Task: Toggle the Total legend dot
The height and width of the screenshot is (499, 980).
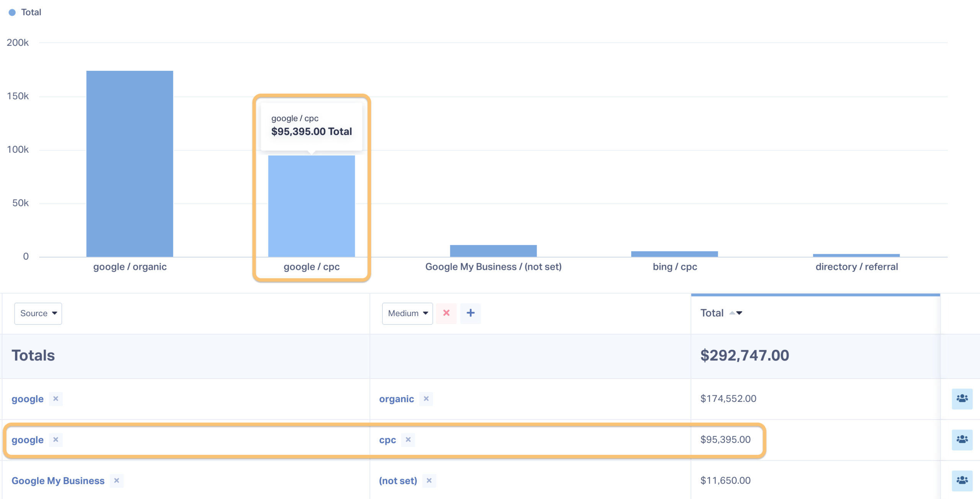Action: (12, 12)
